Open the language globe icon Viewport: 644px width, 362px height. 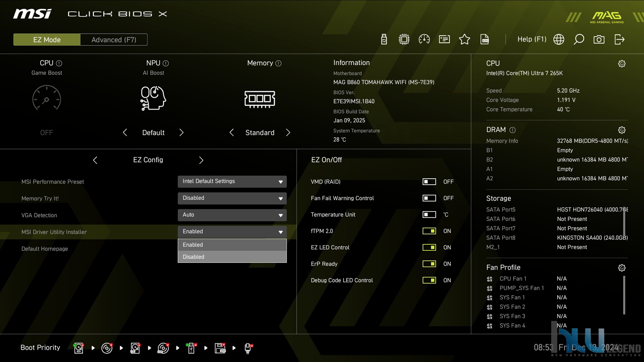(x=559, y=39)
